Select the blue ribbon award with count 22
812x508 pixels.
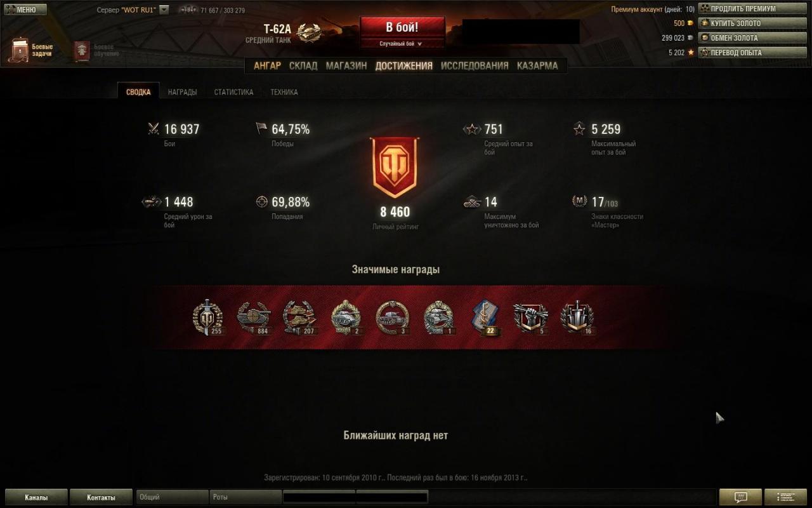pos(485,317)
